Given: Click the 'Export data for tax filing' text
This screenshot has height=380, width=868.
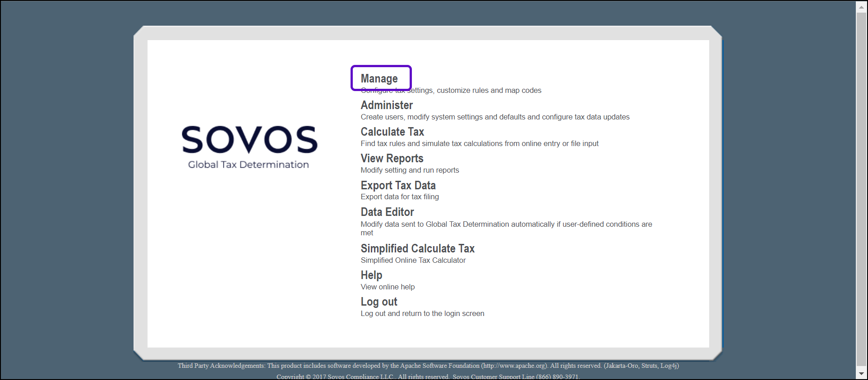Looking at the screenshot, I should coord(399,197).
